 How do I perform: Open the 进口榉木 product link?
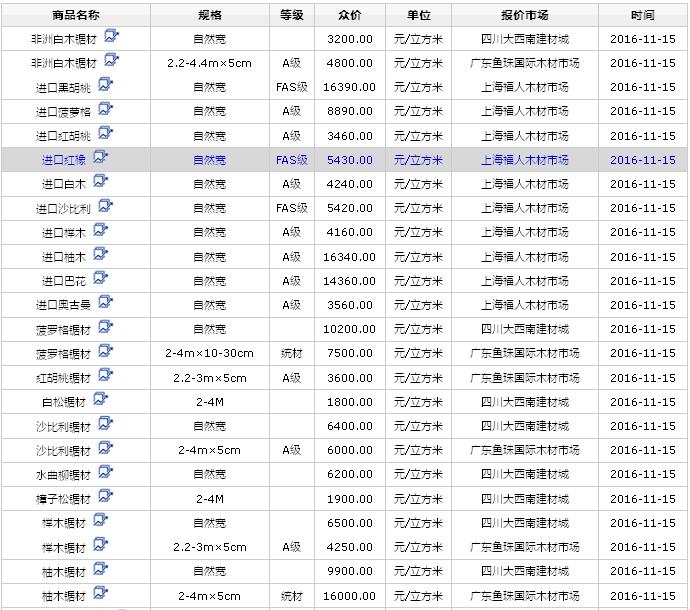tap(65, 233)
